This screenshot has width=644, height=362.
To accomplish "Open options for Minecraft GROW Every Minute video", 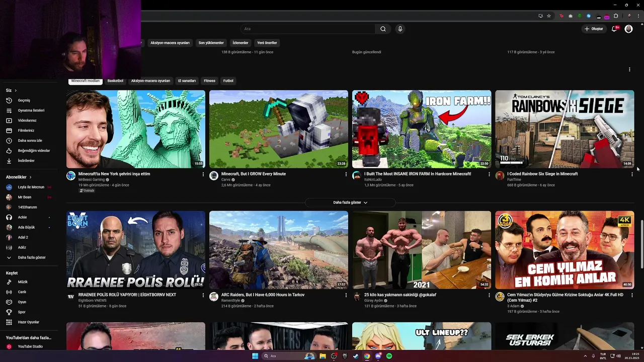I will 346,174.
